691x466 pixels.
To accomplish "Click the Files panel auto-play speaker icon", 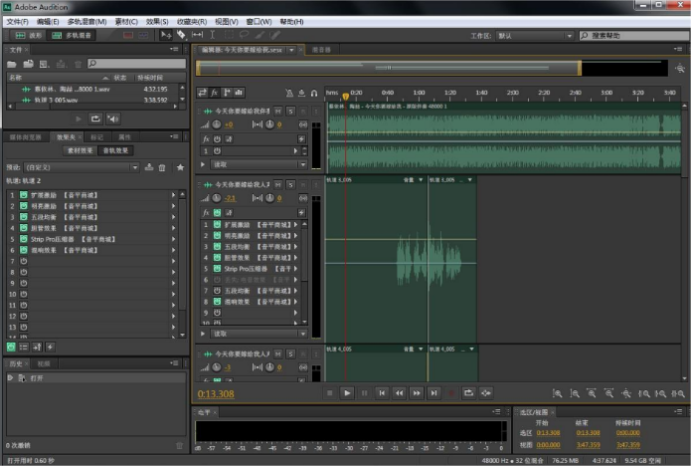I will click(113, 119).
